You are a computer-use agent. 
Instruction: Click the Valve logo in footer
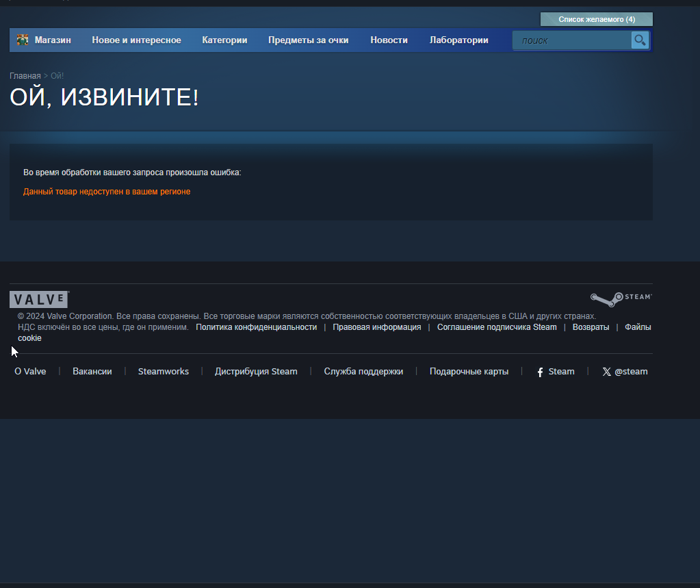(x=39, y=300)
